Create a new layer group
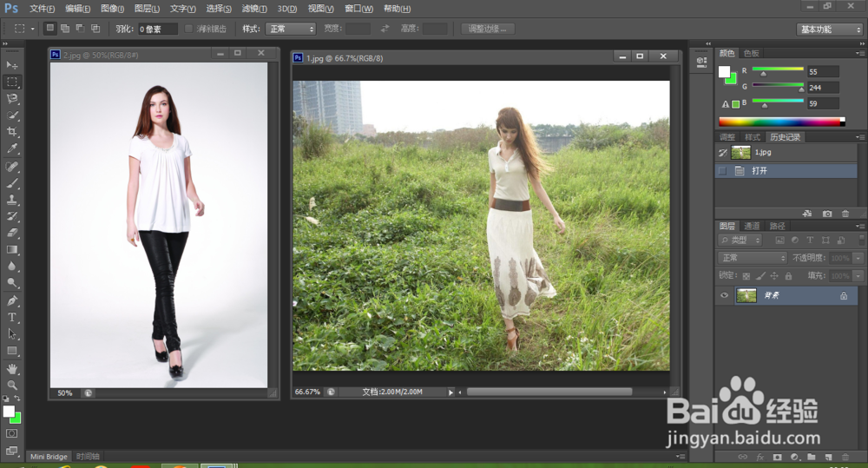 pyautogui.click(x=812, y=457)
